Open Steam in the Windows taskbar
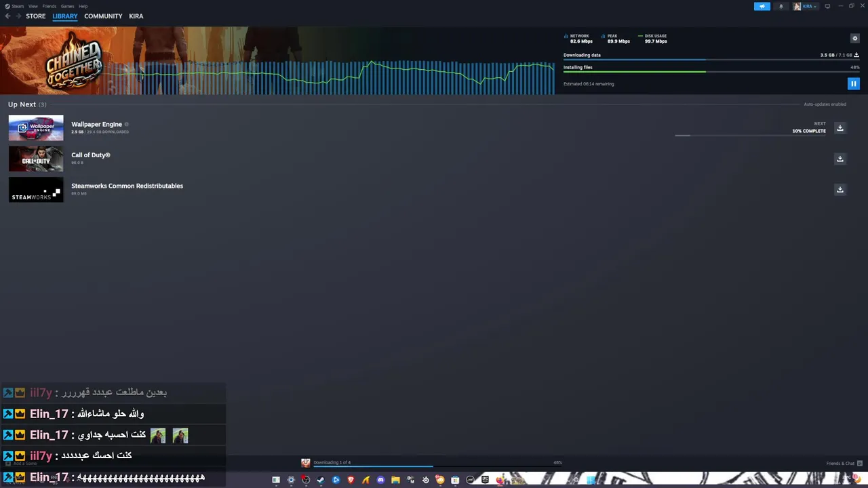 [x=321, y=480]
